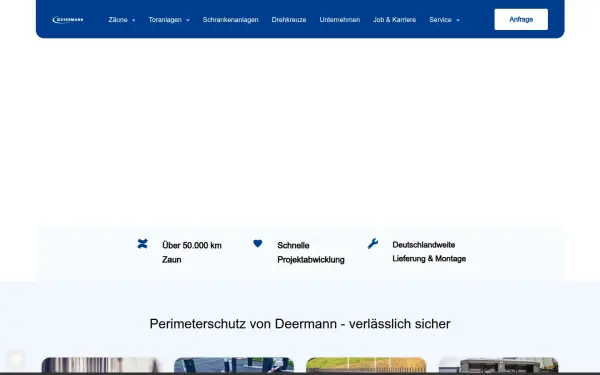Open the Zäune menu
Image resolution: width=600 pixels, height=375 pixels.
(x=118, y=20)
